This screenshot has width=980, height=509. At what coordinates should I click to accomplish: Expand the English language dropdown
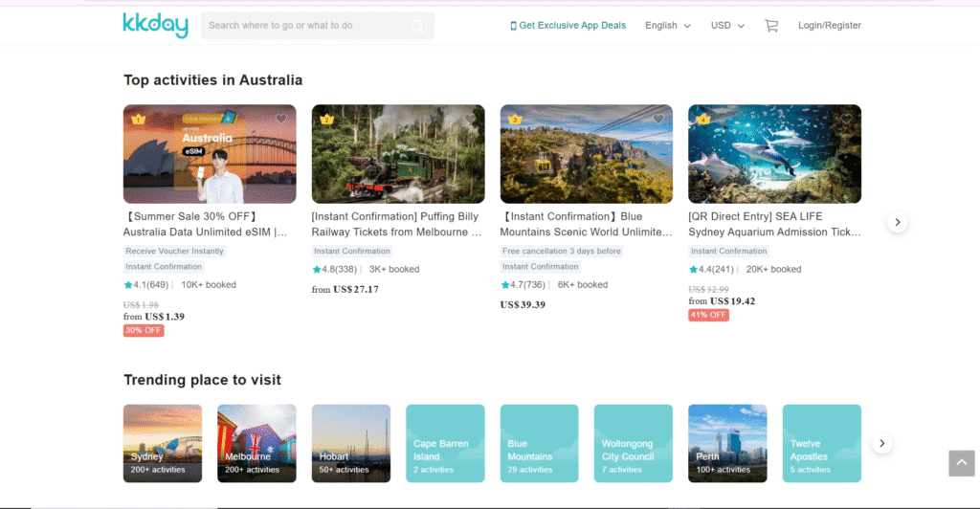(x=667, y=26)
